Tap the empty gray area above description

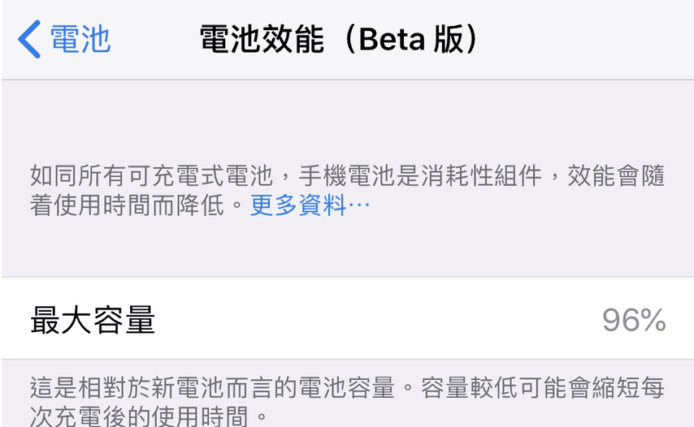point(347,120)
